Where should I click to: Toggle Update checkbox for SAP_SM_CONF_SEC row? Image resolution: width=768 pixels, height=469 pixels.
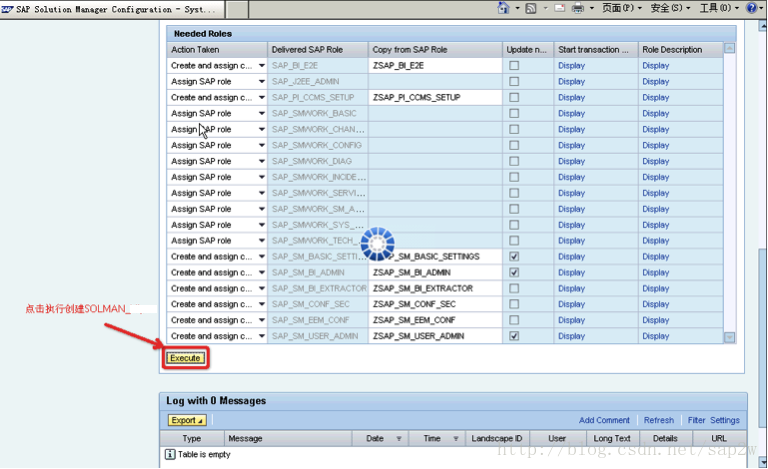pos(514,304)
